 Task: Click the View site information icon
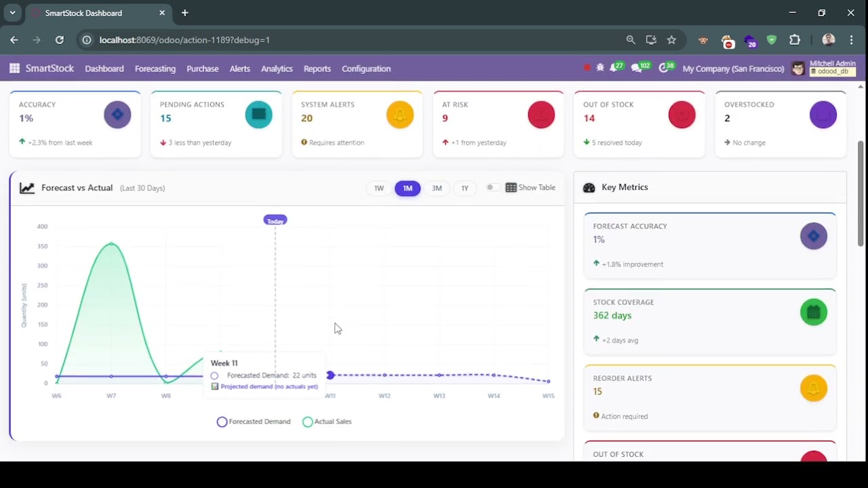[x=87, y=40]
